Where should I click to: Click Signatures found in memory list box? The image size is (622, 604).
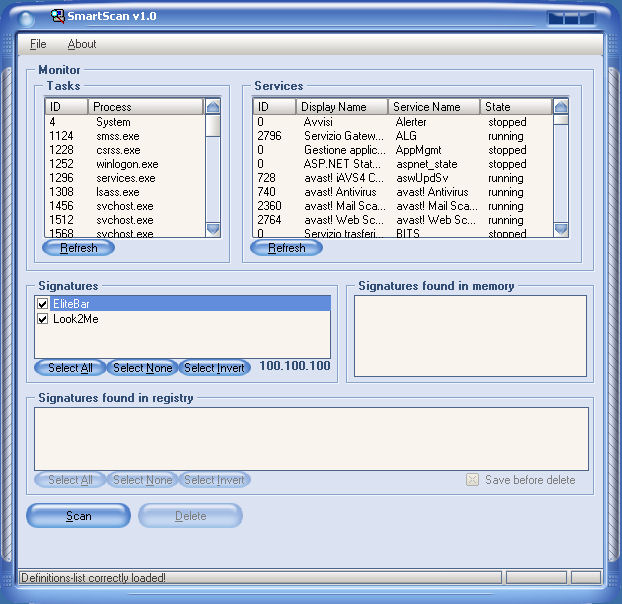coord(470,336)
